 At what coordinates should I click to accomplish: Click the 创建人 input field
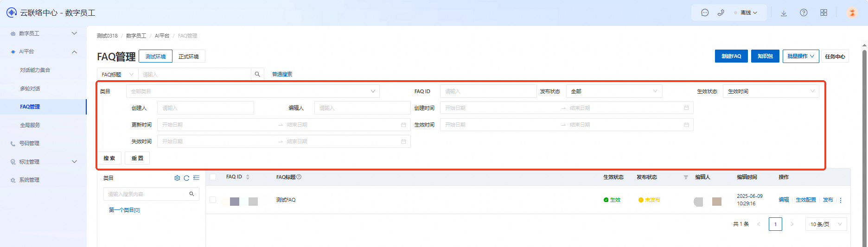click(205, 108)
